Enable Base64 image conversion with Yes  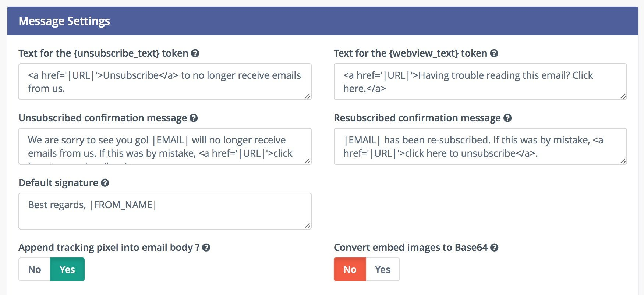(x=382, y=269)
